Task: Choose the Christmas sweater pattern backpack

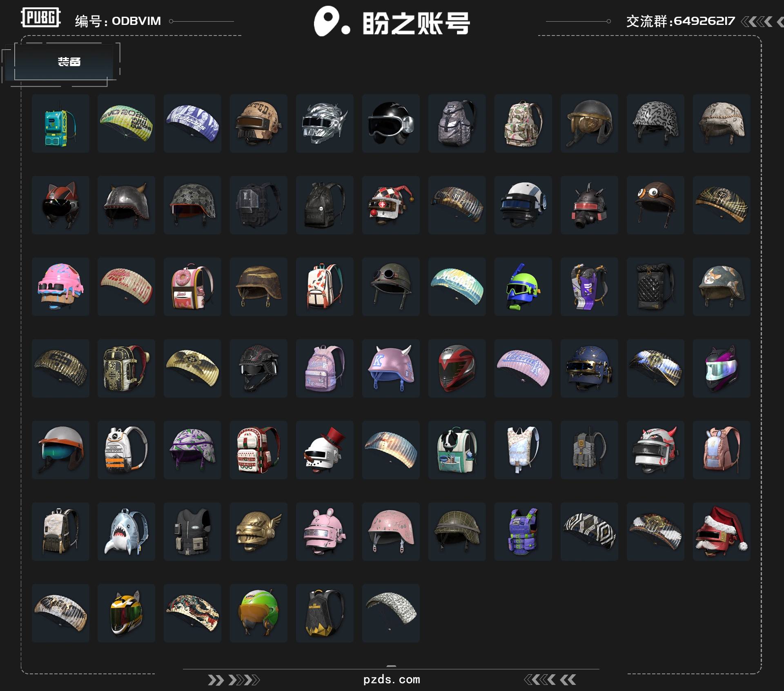Action: tap(258, 450)
